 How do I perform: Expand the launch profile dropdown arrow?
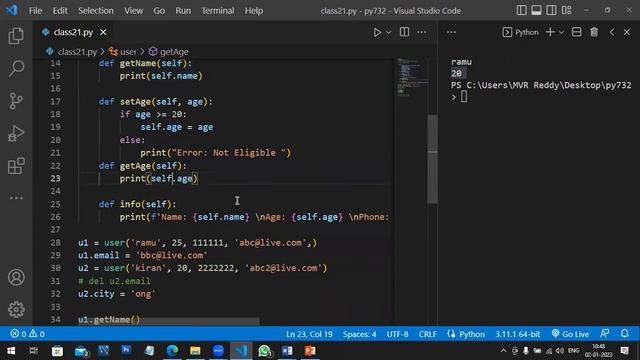561,32
